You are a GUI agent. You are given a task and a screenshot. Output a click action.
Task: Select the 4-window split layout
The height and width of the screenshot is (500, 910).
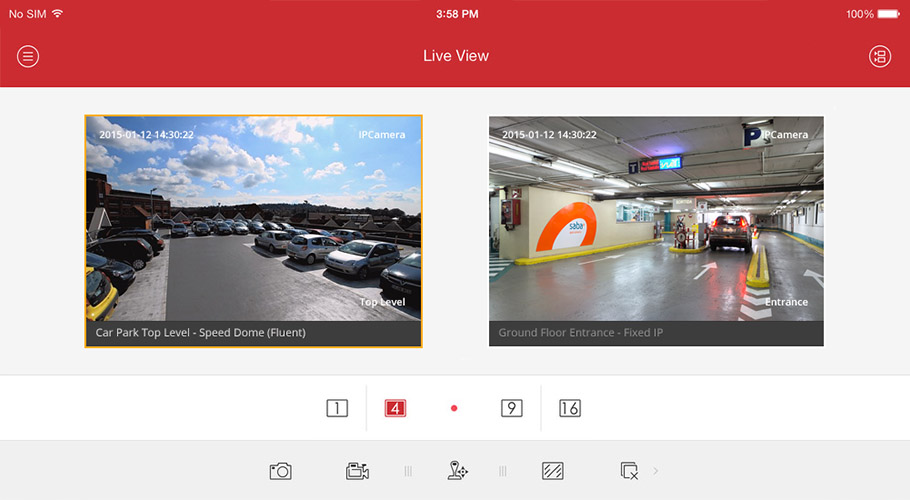[x=395, y=408]
